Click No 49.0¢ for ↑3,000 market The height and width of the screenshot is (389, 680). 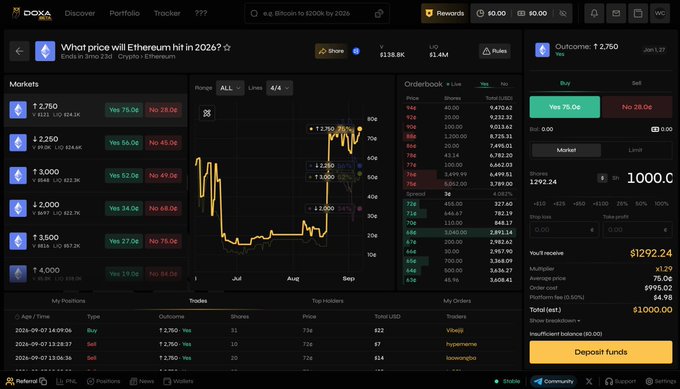click(x=163, y=176)
